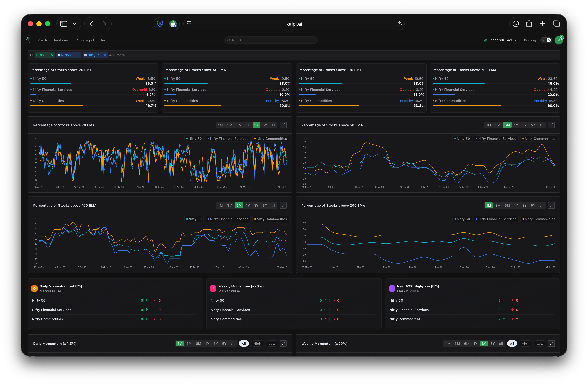Toggle Nifty Financial Services in 200 EMA legend
This screenshot has width=588, height=384.
coord(496,219)
